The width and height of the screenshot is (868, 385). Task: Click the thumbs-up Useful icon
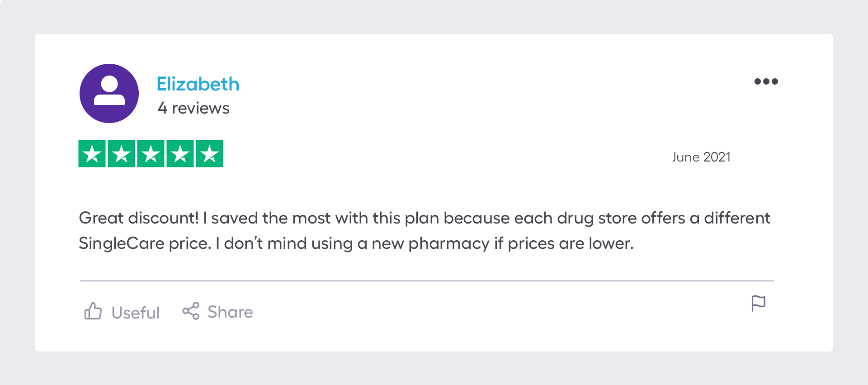click(94, 311)
